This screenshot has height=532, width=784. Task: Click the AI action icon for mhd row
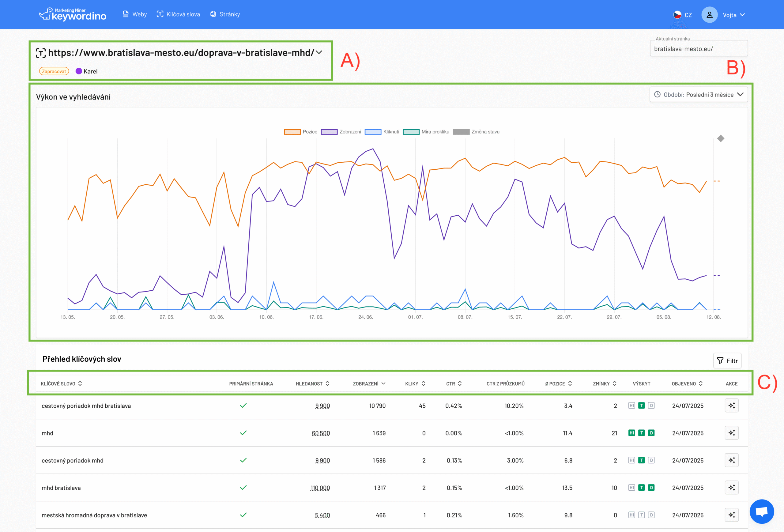tap(731, 433)
